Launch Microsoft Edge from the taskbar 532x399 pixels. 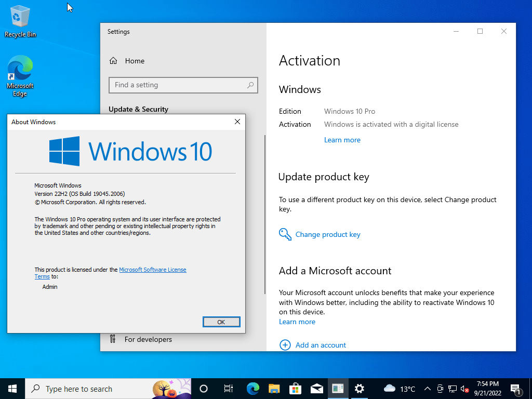click(x=253, y=389)
